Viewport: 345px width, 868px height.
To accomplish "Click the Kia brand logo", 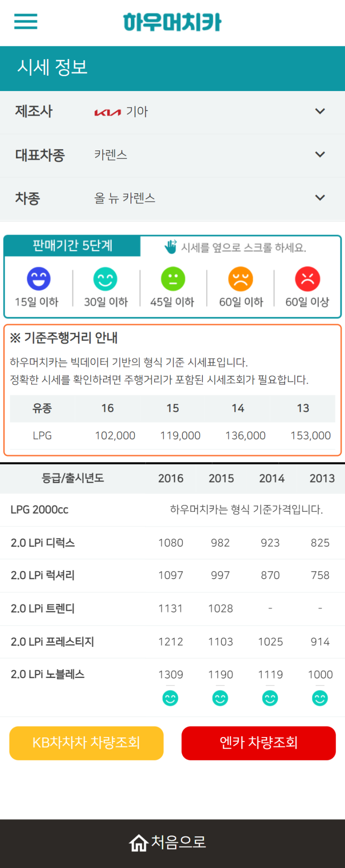I will [108, 112].
